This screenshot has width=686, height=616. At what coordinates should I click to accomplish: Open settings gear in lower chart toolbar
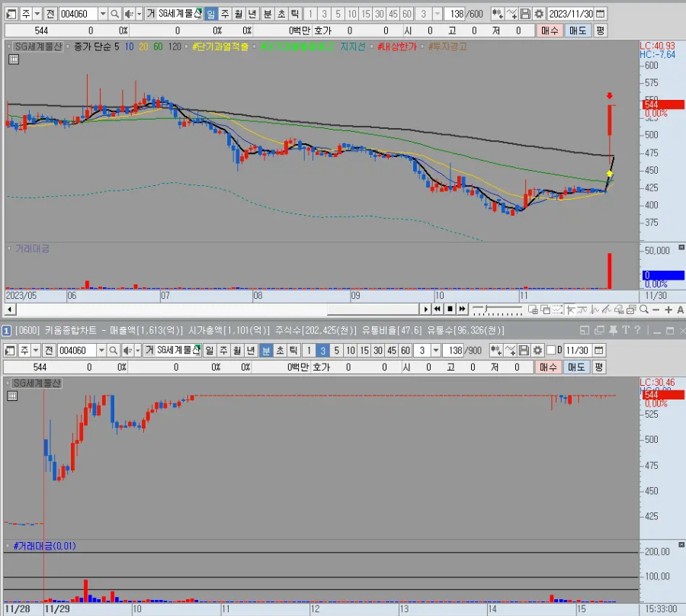[x=537, y=351]
